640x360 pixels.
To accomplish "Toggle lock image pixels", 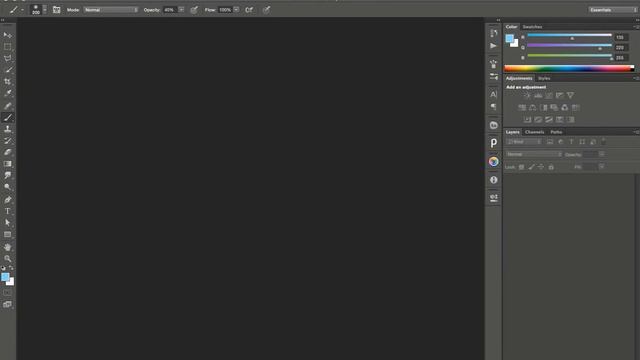I will [x=531, y=167].
